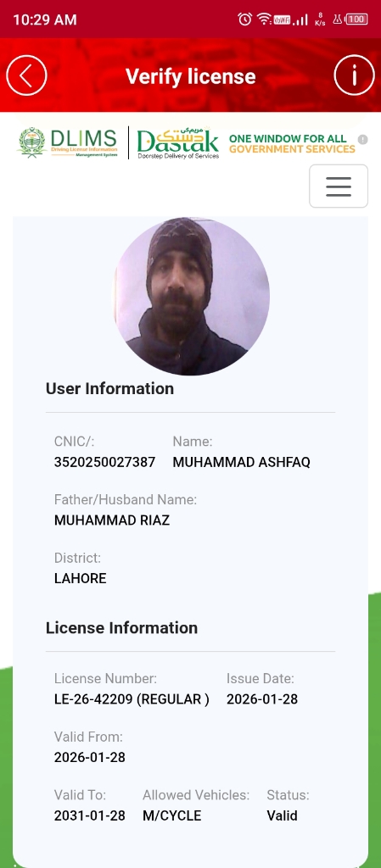Tap the User Information heading
The height and width of the screenshot is (868, 381).
pos(109,388)
